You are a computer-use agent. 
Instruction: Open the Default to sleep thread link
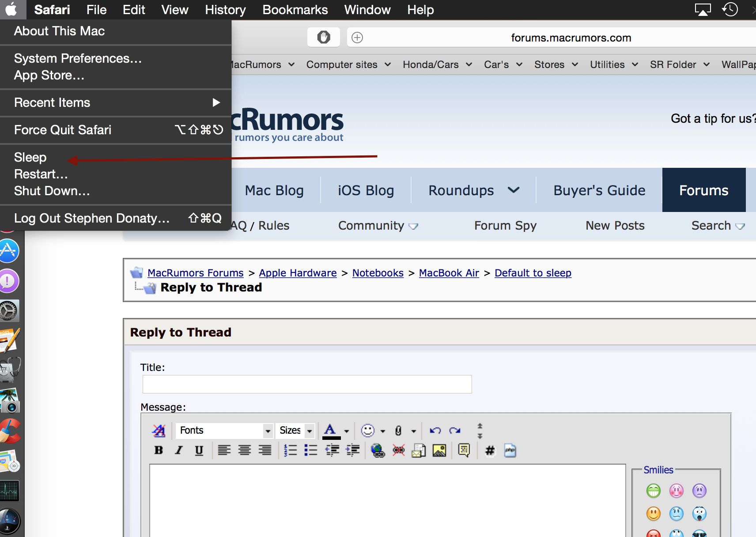pos(533,273)
